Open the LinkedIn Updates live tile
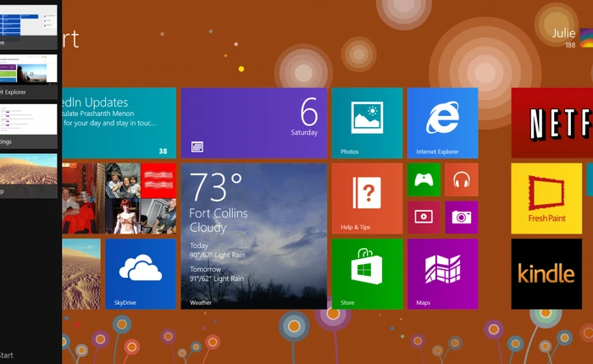Image resolution: width=593 pixels, height=364 pixels. (119, 123)
